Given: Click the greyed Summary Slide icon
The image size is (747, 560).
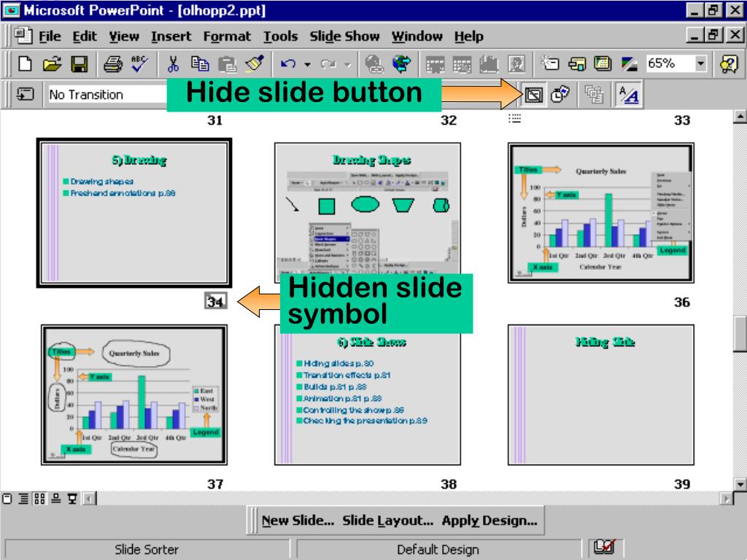Looking at the screenshot, I should [594, 94].
